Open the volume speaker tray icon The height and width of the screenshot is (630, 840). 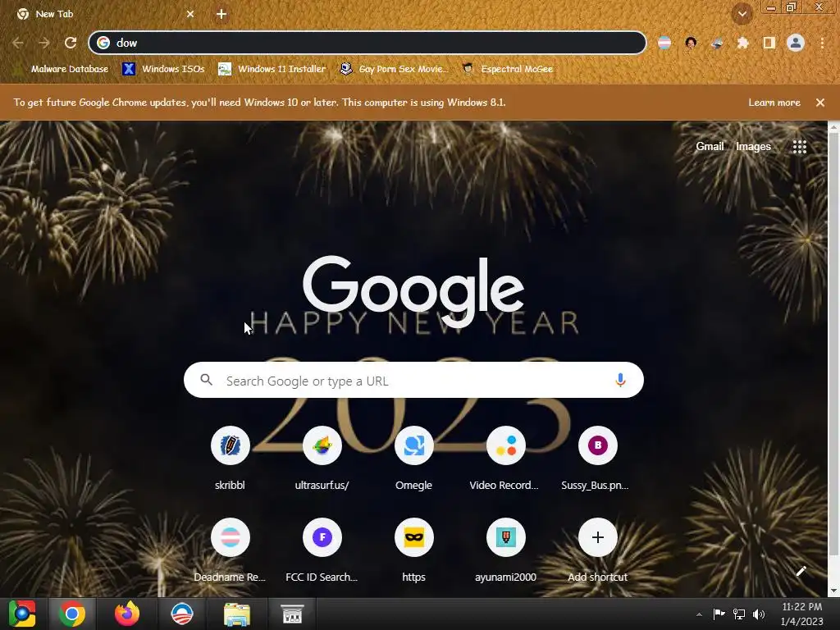[x=759, y=614]
